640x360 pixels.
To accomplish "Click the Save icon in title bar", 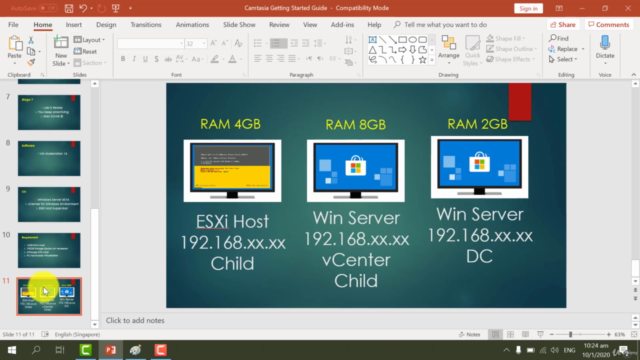I will coord(69,8).
